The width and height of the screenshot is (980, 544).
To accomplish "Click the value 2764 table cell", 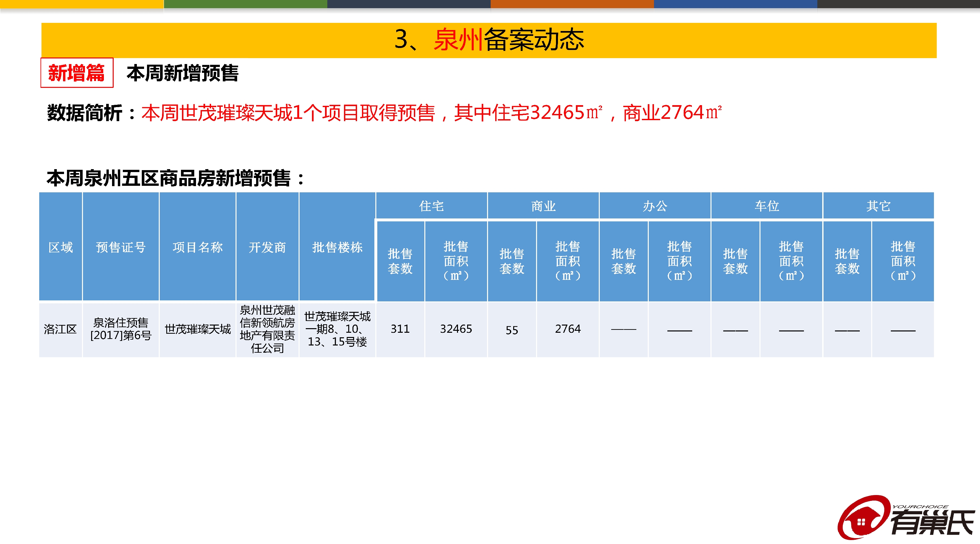I will click(x=568, y=329).
